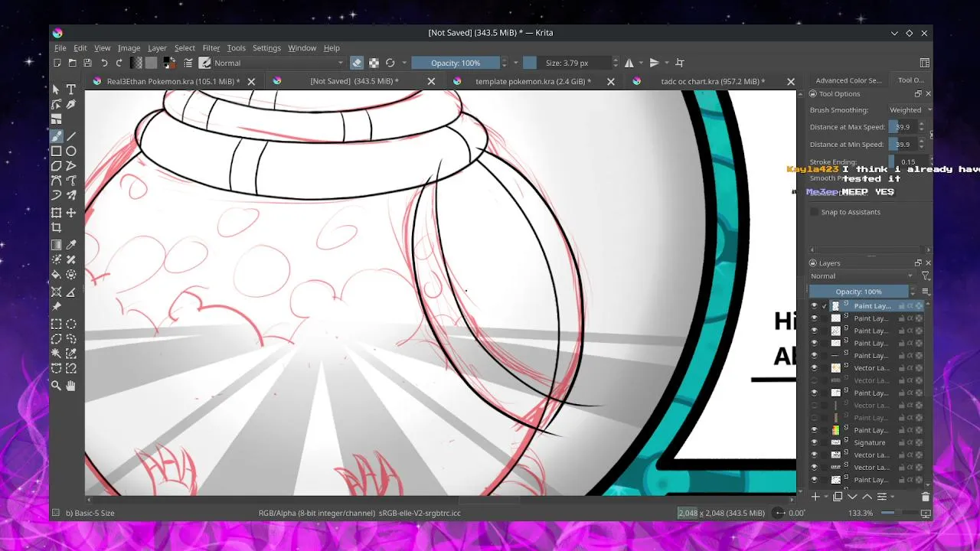This screenshot has height=551, width=980.
Task: Close the Real3Ethan Pokemon.kra tab
Action: (x=251, y=81)
